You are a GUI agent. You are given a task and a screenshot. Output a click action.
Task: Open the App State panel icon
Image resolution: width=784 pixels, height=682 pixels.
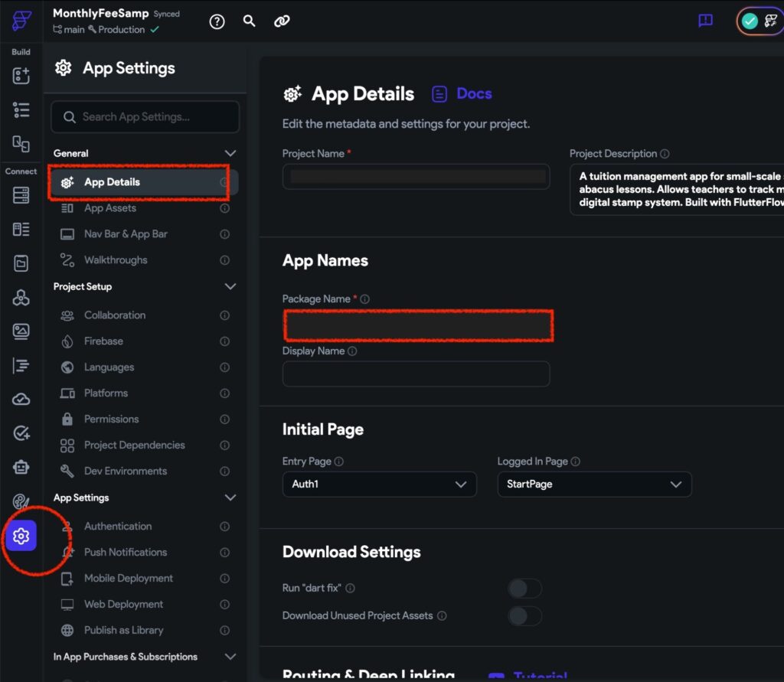click(21, 263)
